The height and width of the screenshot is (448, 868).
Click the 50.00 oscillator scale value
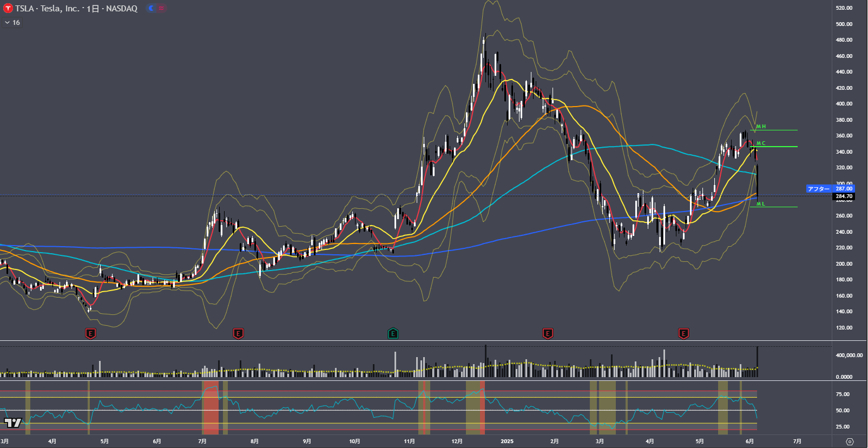click(843, 411)
